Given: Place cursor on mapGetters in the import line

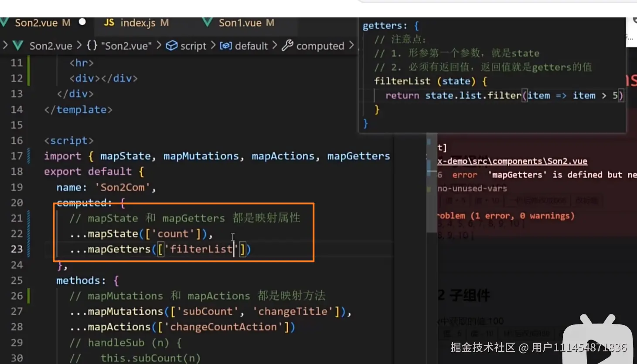Looking at the screenshot, I should [358, 156].
